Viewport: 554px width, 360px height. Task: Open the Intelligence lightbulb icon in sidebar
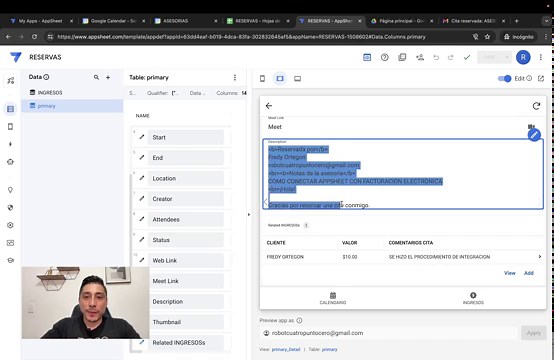pyautogui.click(x=10, y=190)
